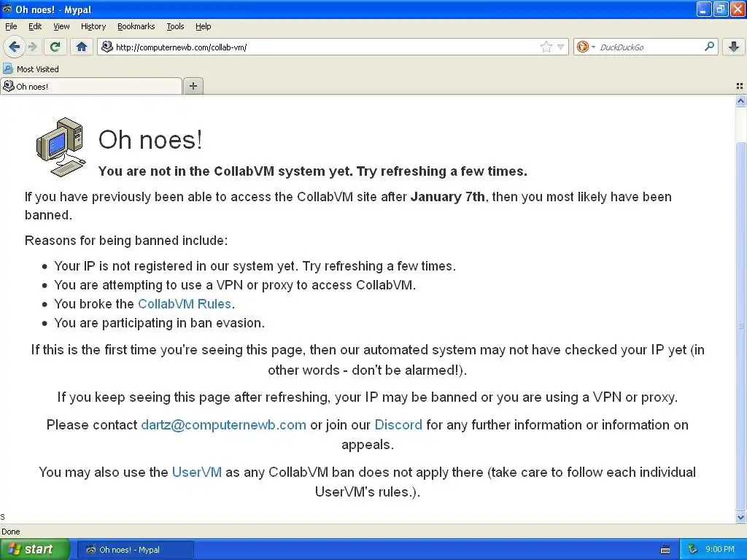The image size is (747, 560).
Task: Activate 'Oh noes! - Mypal' taskbar button
Action: coord(135,550)
